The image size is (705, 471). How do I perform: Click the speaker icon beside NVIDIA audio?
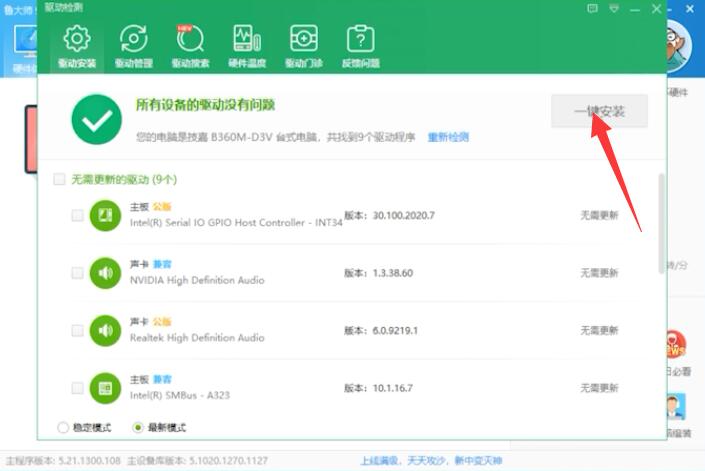(x=106, y=273)
